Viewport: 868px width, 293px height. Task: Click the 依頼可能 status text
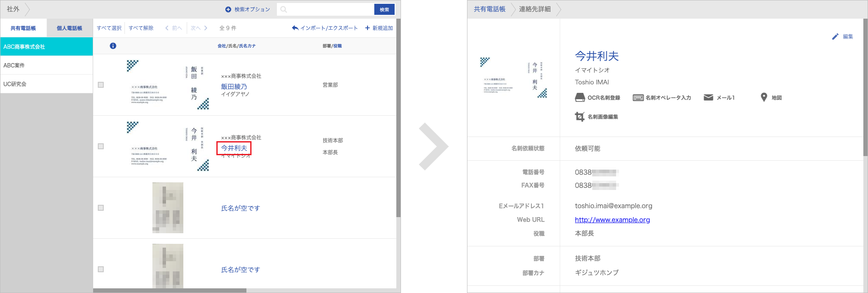tap(587, 148)
